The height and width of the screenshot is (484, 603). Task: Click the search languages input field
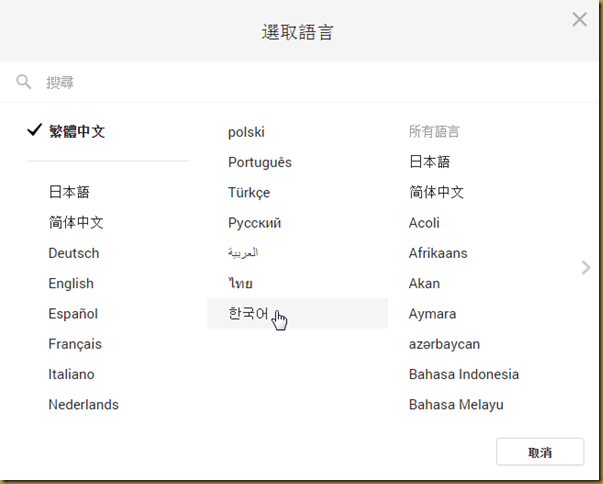pyautogui.click(x=300, y=82)
